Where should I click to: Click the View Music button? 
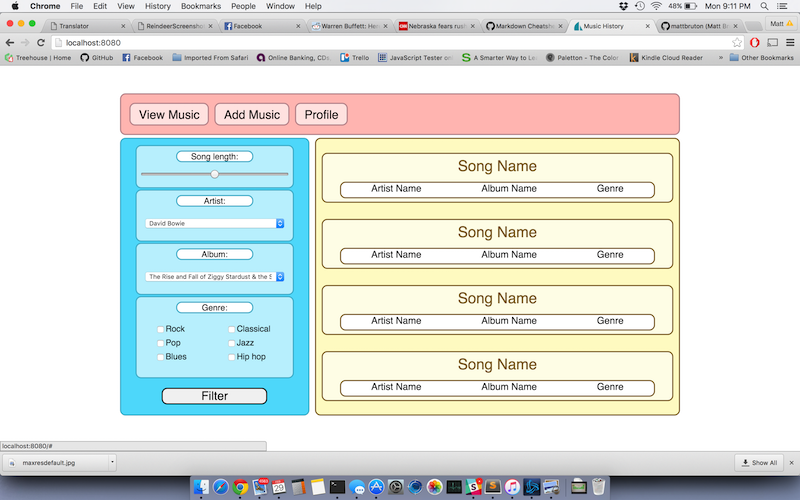tap(169, 114)
